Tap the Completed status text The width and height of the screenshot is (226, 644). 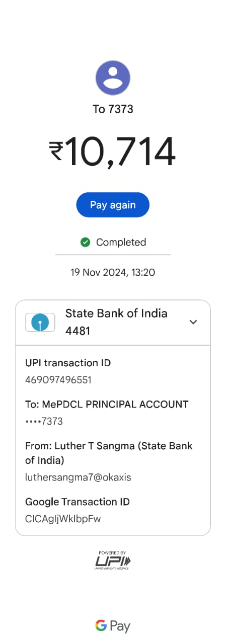point(121,243)
